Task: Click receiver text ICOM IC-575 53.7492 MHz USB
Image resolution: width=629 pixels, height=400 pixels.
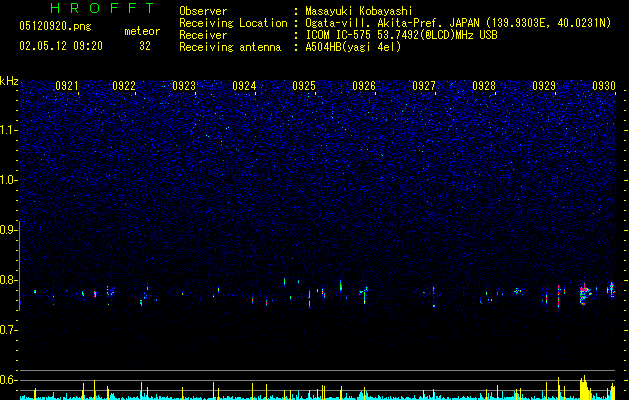Action: (401, 35)
